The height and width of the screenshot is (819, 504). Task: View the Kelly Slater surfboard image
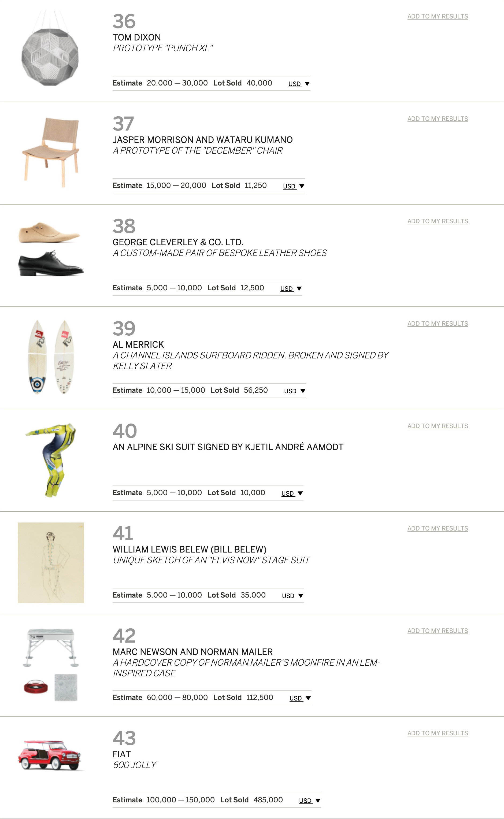coord(51,357)
